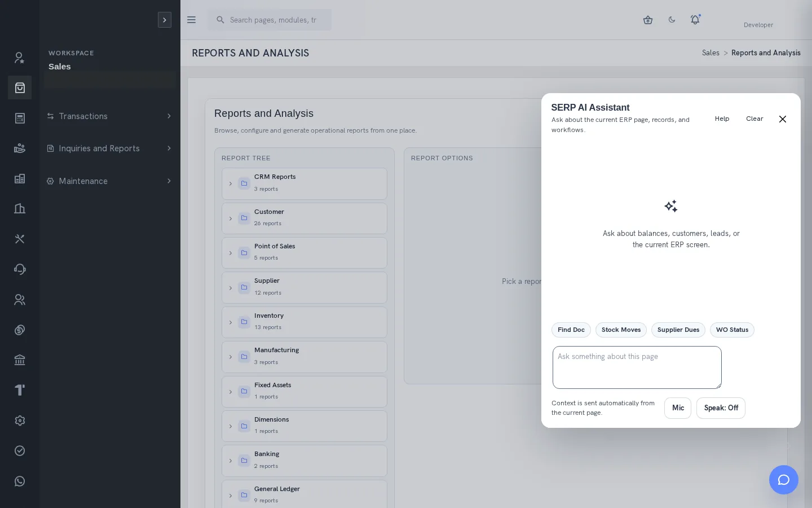This screenshot has width=812, height=508.
Task: Click the Sales breadcrumb link
Action: 710,53
